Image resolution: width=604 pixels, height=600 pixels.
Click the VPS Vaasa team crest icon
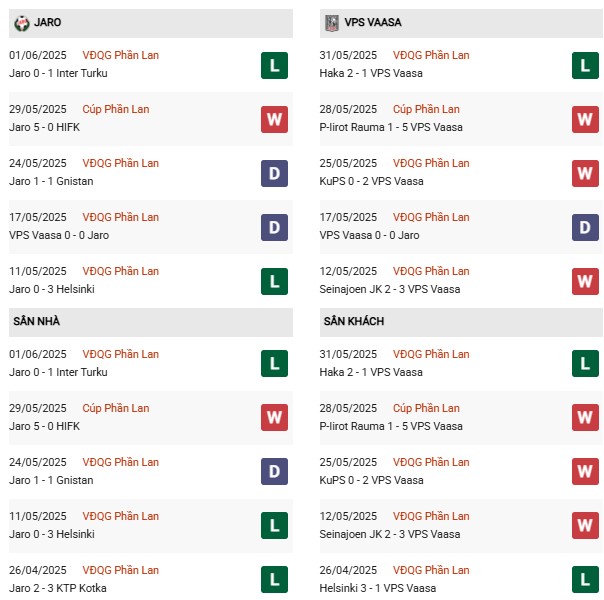(x=332, y=22)
